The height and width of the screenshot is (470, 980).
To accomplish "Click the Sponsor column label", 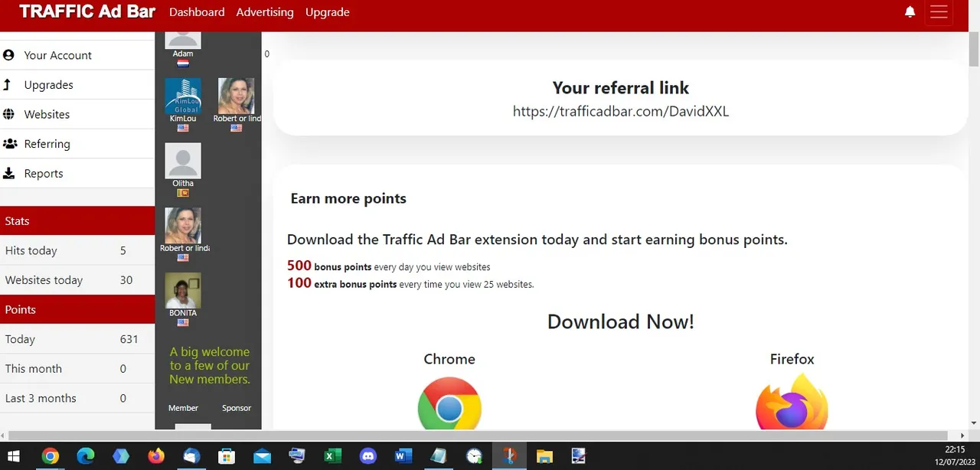I will click(x=237, y=408).
